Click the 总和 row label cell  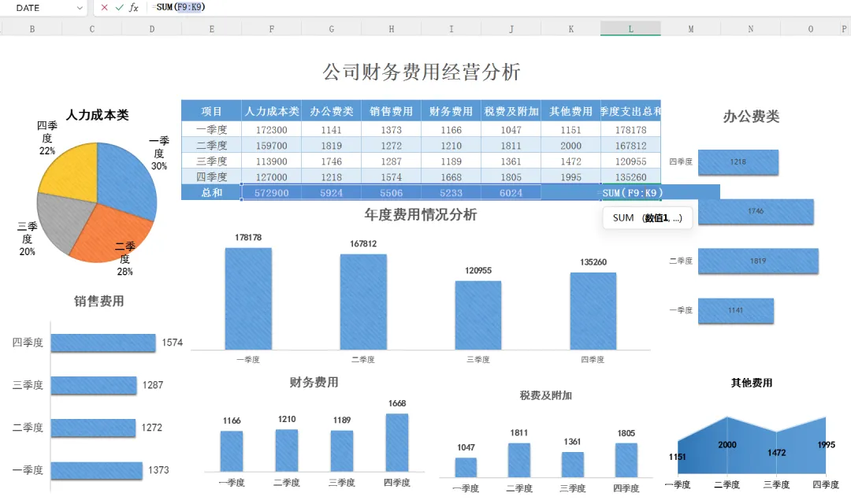click(x=212, y=193)
